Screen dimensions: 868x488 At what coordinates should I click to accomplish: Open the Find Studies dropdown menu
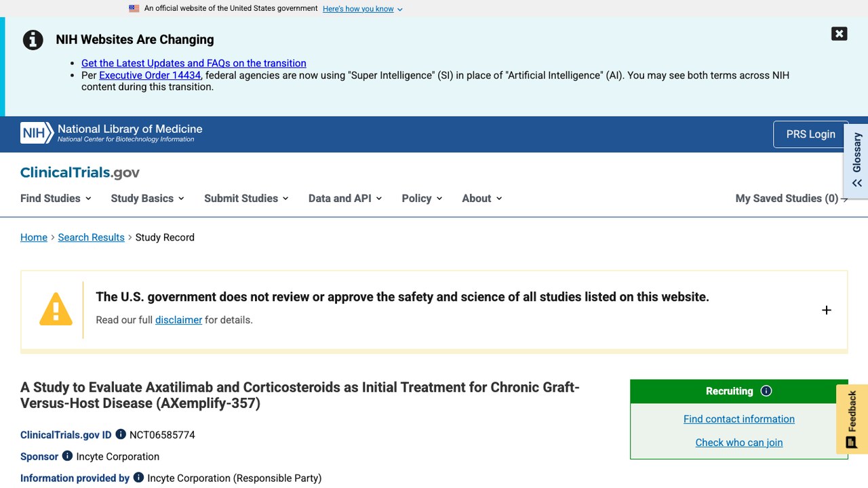click(56, 199)
